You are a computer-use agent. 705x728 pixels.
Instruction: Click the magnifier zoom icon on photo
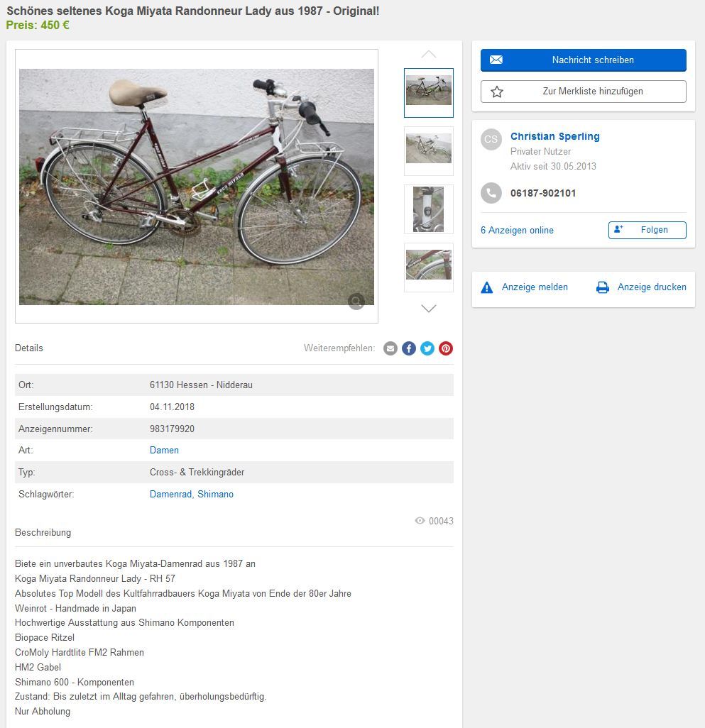(x=356, y=302)
